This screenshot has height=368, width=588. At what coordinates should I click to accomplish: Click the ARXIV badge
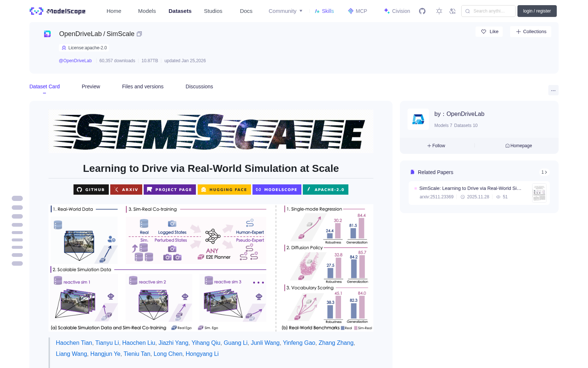pos(126,190)
